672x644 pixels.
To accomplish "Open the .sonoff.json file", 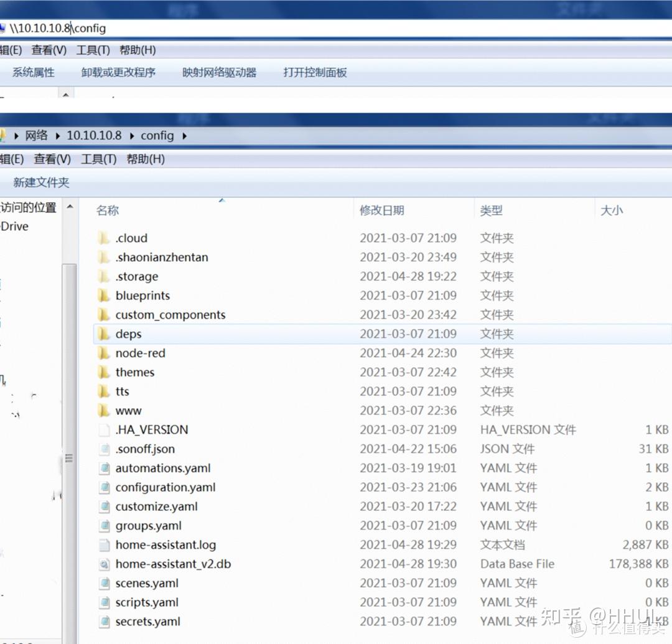I will pos(145,449).
